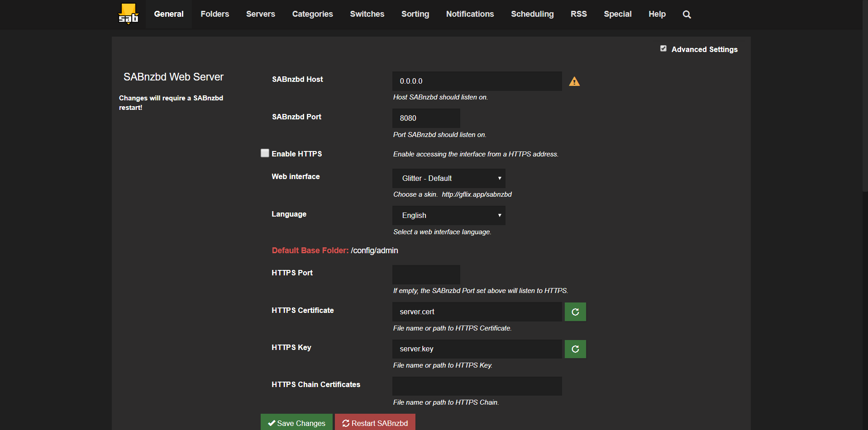Viewport: 868px width, 430px height.
Task: Regenerate HTTPS Key with green refresh icon
Action: (575, 349)
